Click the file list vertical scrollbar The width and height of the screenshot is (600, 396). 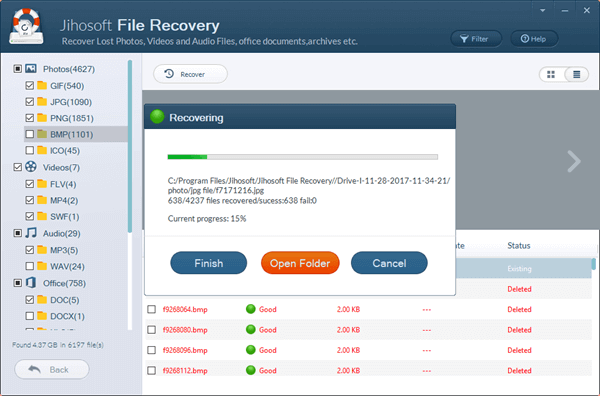coord(593,264)
